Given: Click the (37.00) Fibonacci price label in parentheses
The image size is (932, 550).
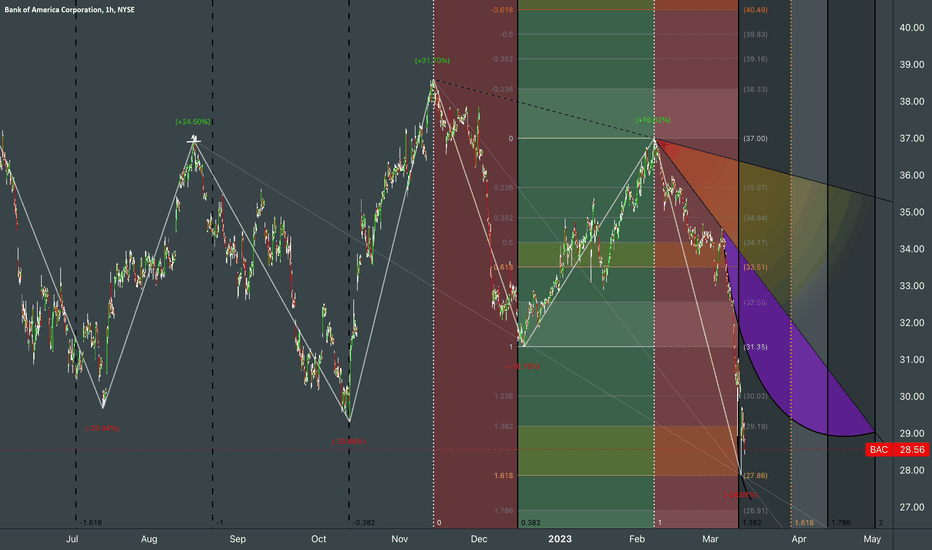Looking at the screenshot, I should [x=755, y=139].
